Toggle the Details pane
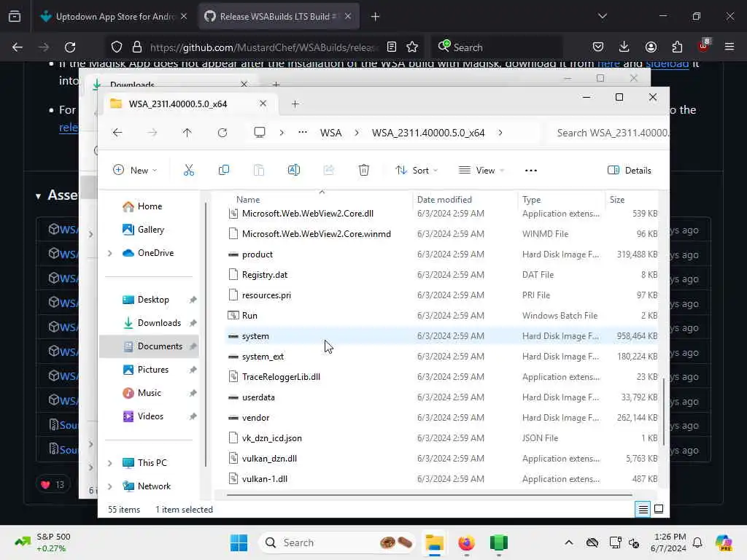This screenshot has width=747, height=560. pos(630,171)
